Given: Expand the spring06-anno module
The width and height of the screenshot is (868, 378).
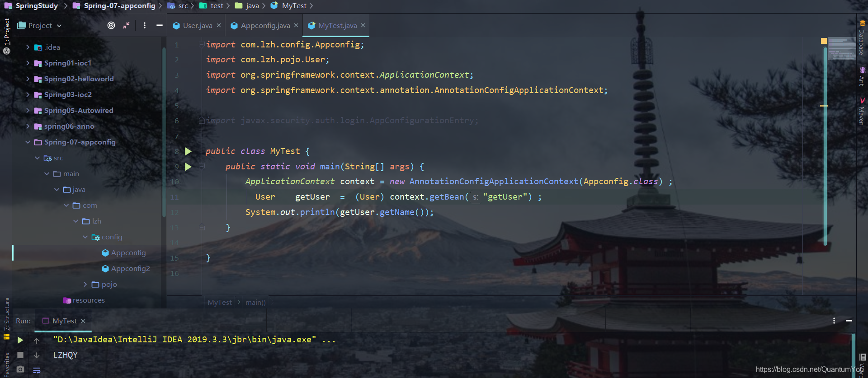Looking at the screenshot, I should [28, 126].
